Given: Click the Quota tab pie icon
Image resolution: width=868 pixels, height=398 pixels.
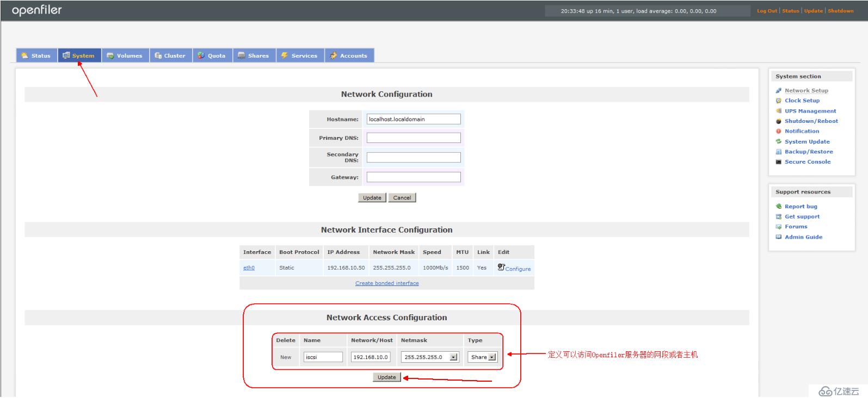Looking at the screenshot, I should tap(201, 55).
